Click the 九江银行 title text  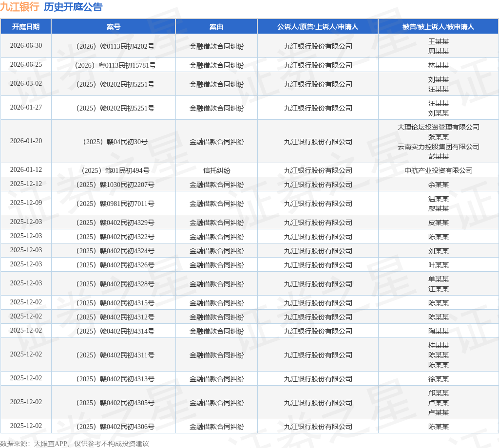coord(19,7)
